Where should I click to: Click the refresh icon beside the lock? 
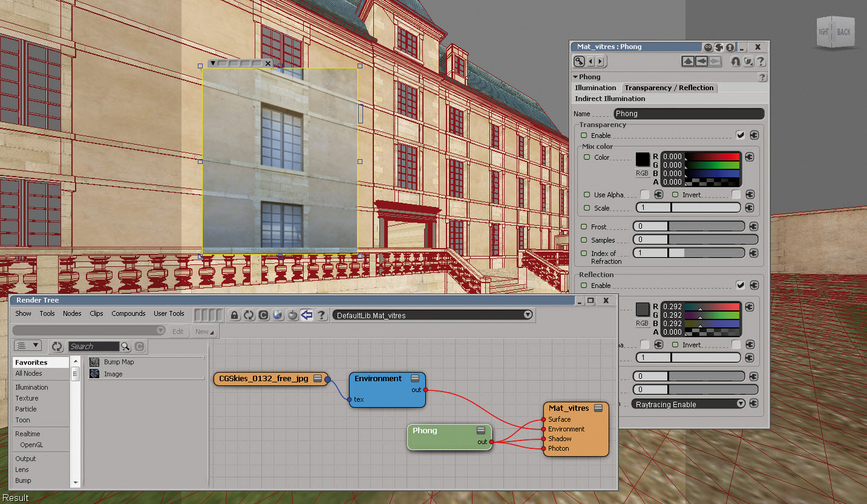click(x=249, y=315)
